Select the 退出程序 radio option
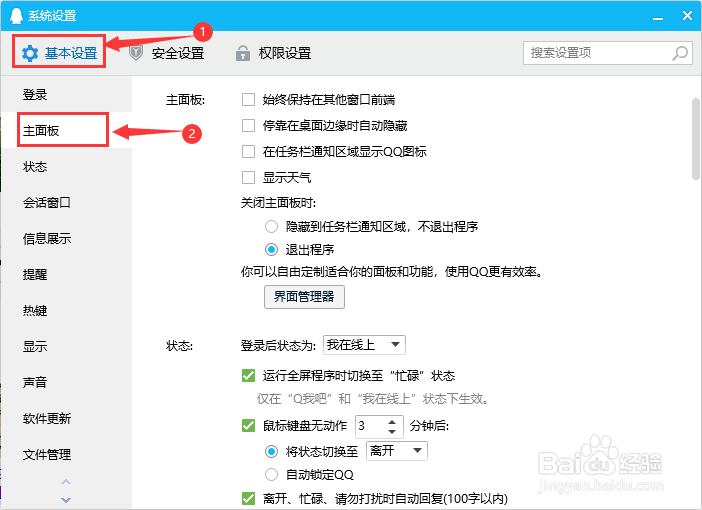This screenshot has height=510, width=702. [x=271, y=249]
